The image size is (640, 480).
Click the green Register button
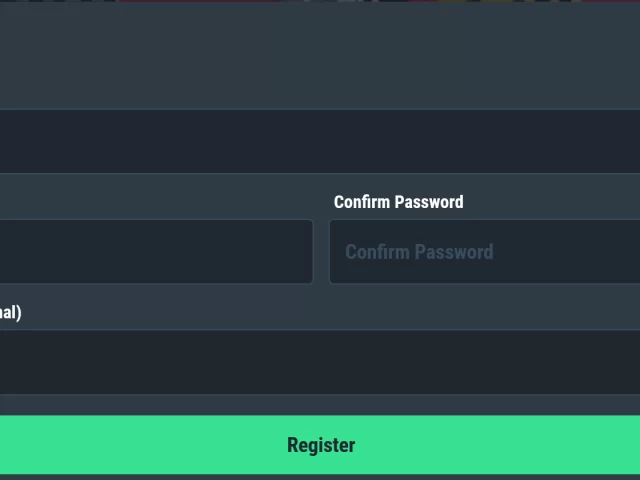click(320, 444)
